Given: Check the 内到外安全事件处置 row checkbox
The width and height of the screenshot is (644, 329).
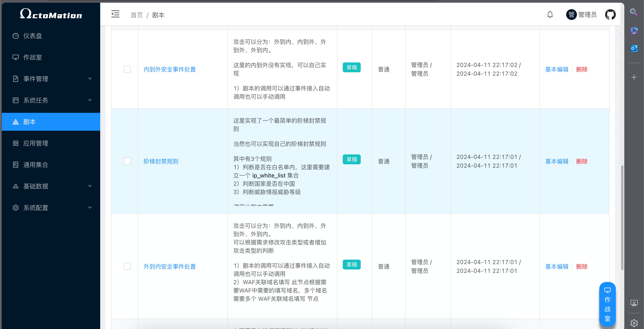Looking at the screenshot, I should (127, 69).
